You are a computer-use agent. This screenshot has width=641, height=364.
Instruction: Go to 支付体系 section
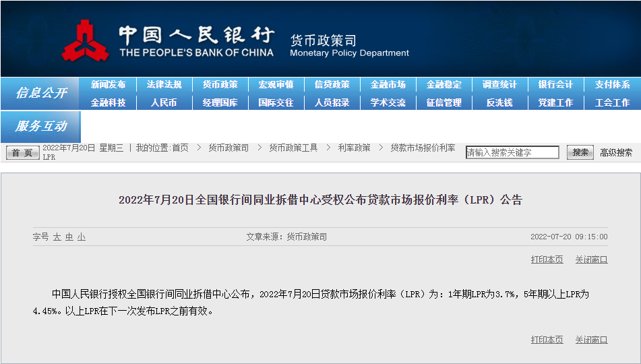click(612, 85)
